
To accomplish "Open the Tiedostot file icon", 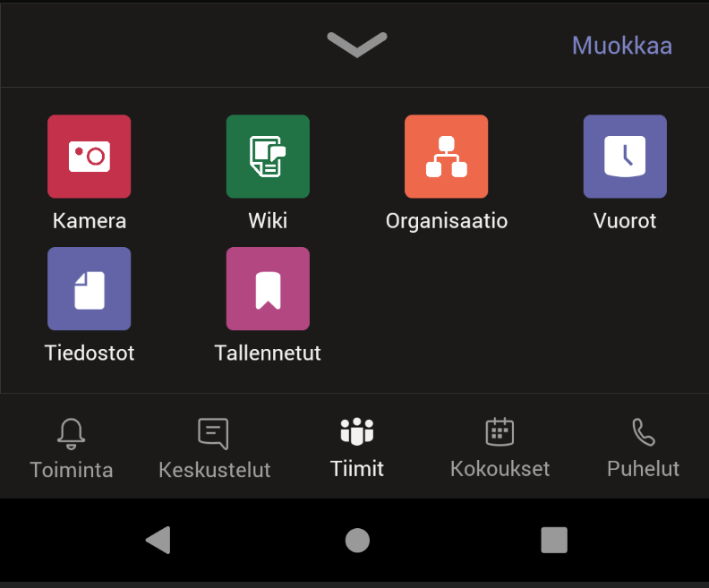I will 89,289.
